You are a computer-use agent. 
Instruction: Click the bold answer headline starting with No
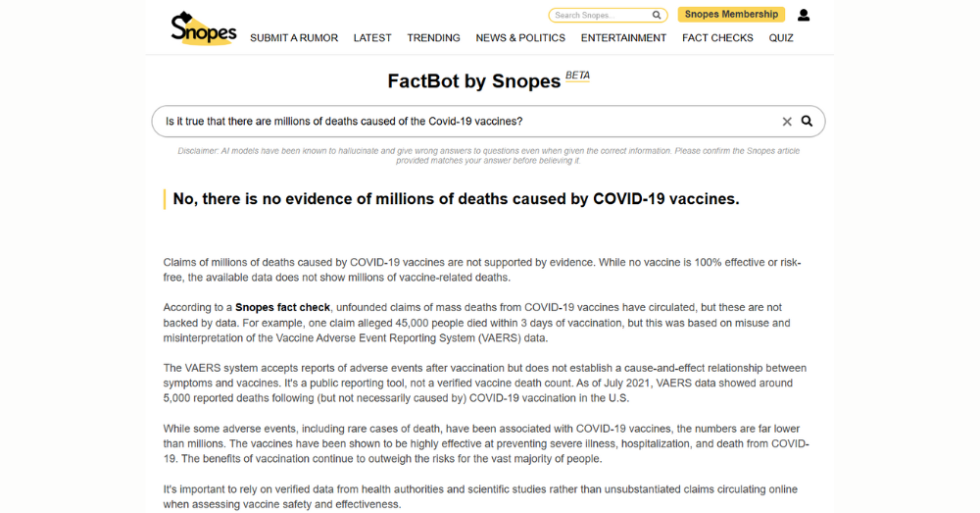pos(456,199)
